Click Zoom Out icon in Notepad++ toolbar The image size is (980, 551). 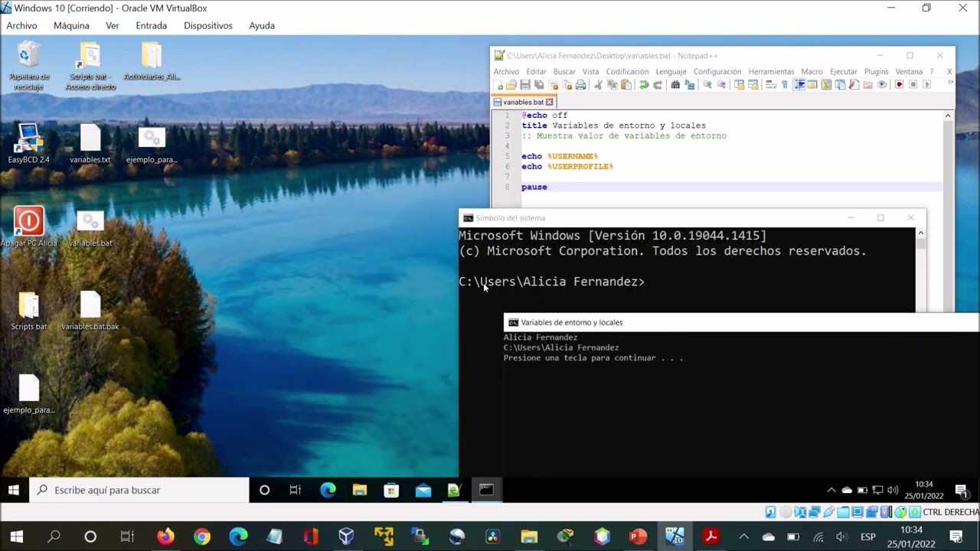pos(721,84)
